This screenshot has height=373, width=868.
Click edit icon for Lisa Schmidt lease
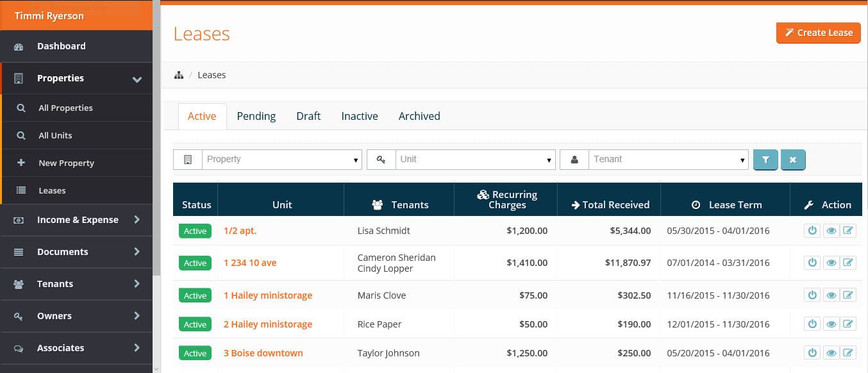pyautogui.click(x=848, y=231)
